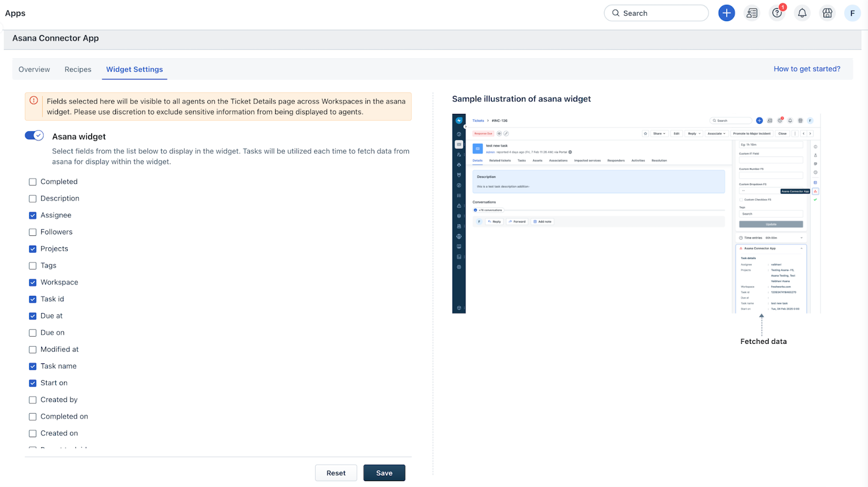Uncheck the Projects checkbox
Screen dimensions: 868x487
coord(33,249)
